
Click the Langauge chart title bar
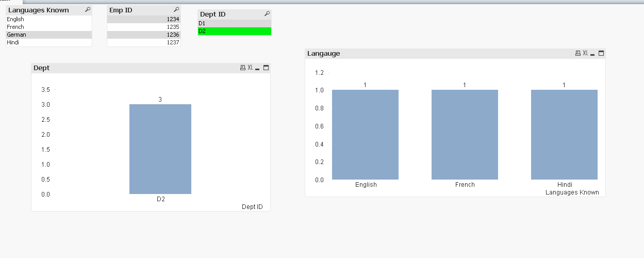[438, 53]
